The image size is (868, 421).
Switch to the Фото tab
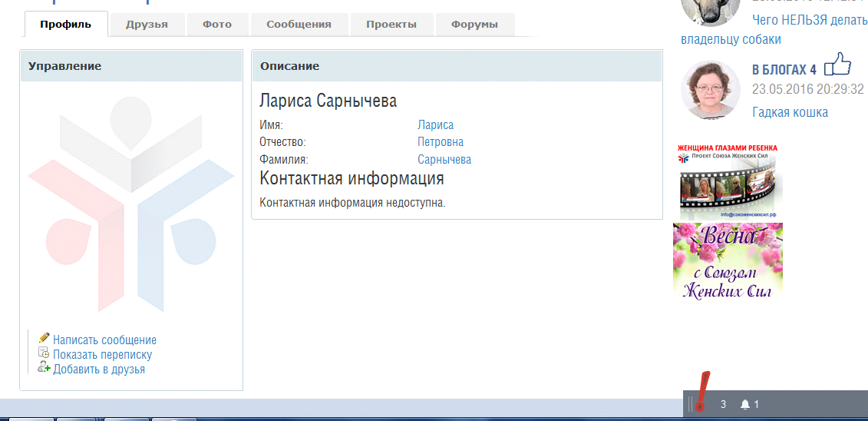(x=217, y=25)
